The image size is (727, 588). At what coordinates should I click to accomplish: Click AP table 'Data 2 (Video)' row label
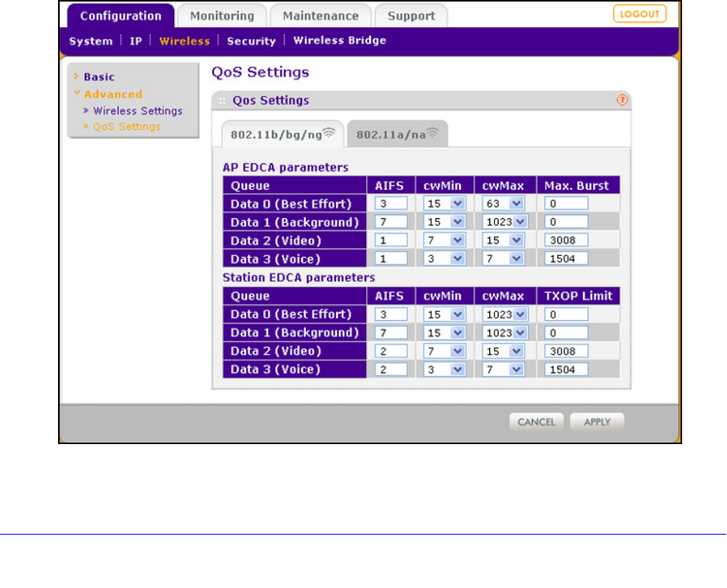[x=276, y=241]
